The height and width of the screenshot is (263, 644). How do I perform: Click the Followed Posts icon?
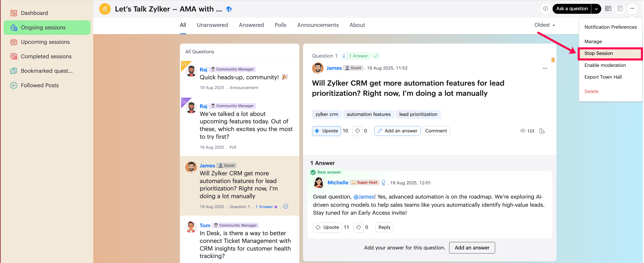point(14,85)
